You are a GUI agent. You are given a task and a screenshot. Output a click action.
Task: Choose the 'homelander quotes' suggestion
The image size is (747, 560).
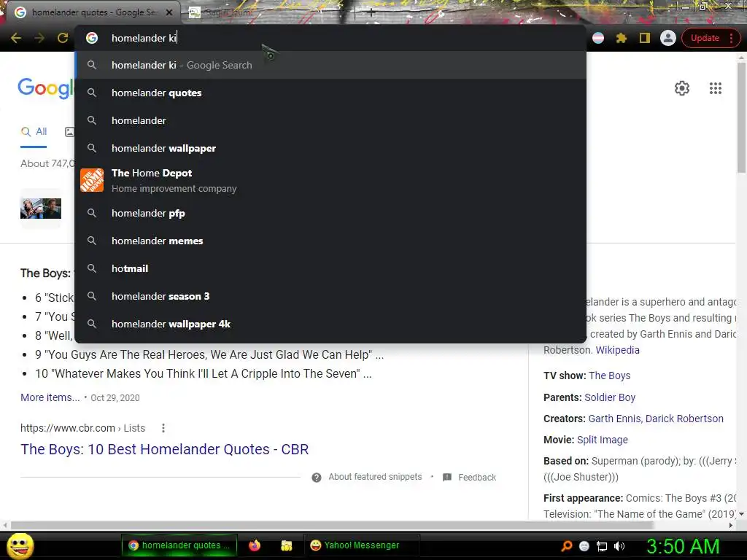pyautogui.click(x=330, y=93)
